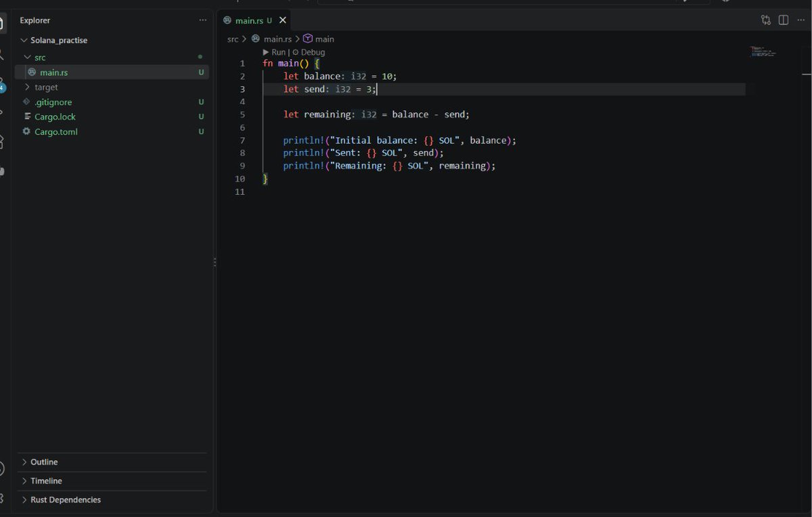Click the Run code lens above main
Screen dimensions: 812x517
(274, 52)
